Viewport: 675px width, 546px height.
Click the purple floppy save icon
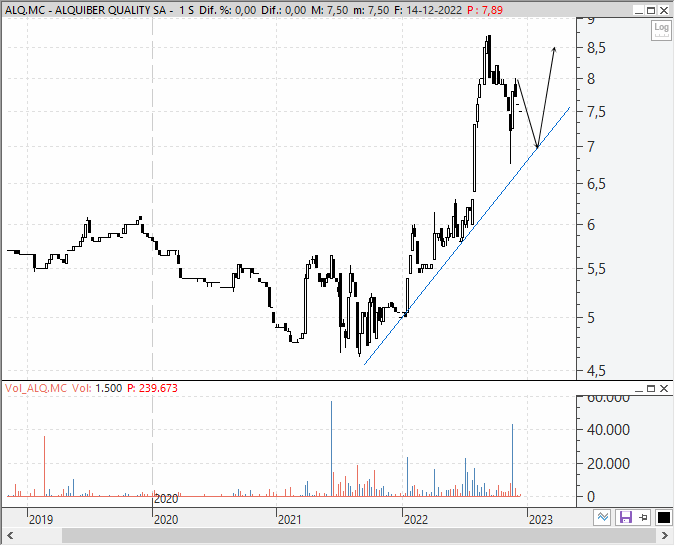tap(625, 517)
